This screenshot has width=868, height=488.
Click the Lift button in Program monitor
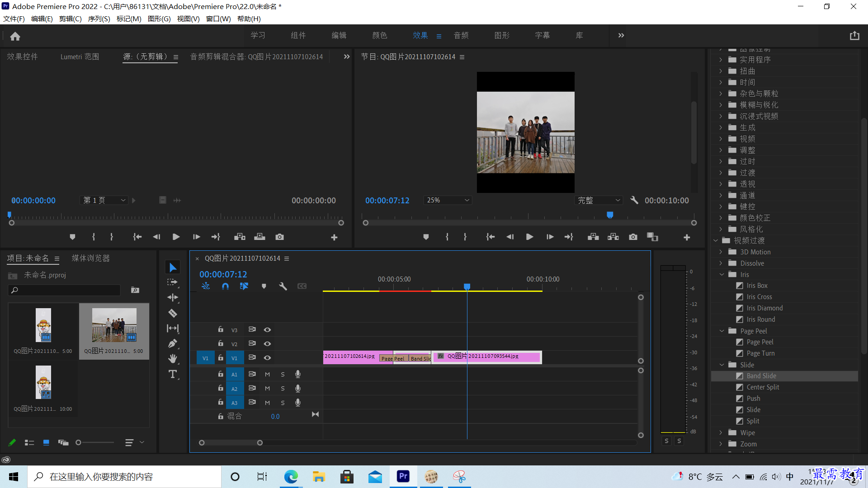593,237
